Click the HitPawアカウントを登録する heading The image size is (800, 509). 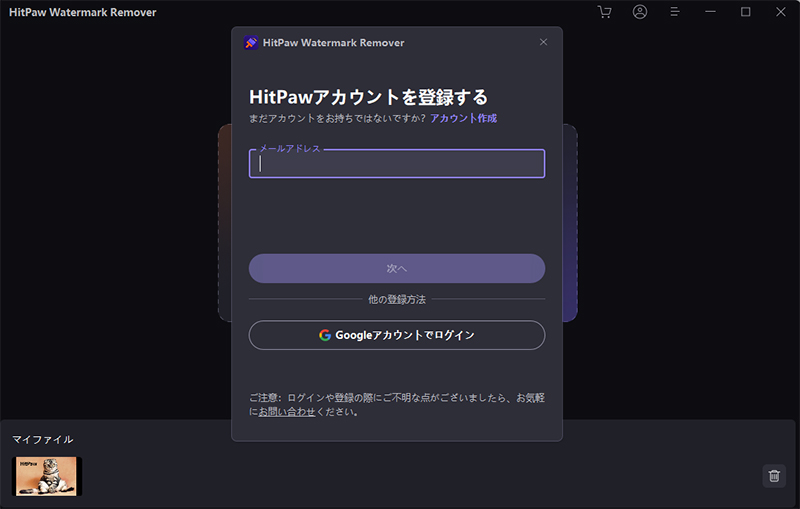[x=368, y=97]
